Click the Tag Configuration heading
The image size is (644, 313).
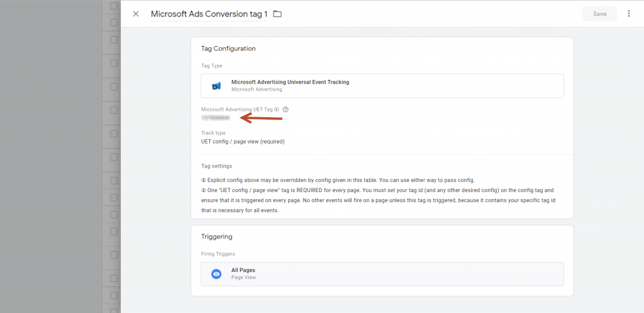click(x=228, y=48)
